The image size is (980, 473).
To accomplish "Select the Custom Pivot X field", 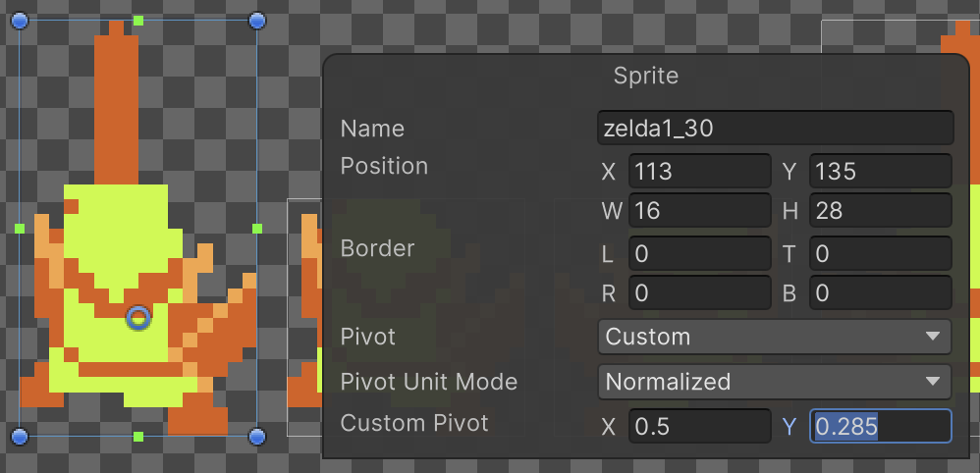I will tap(699, 427).
